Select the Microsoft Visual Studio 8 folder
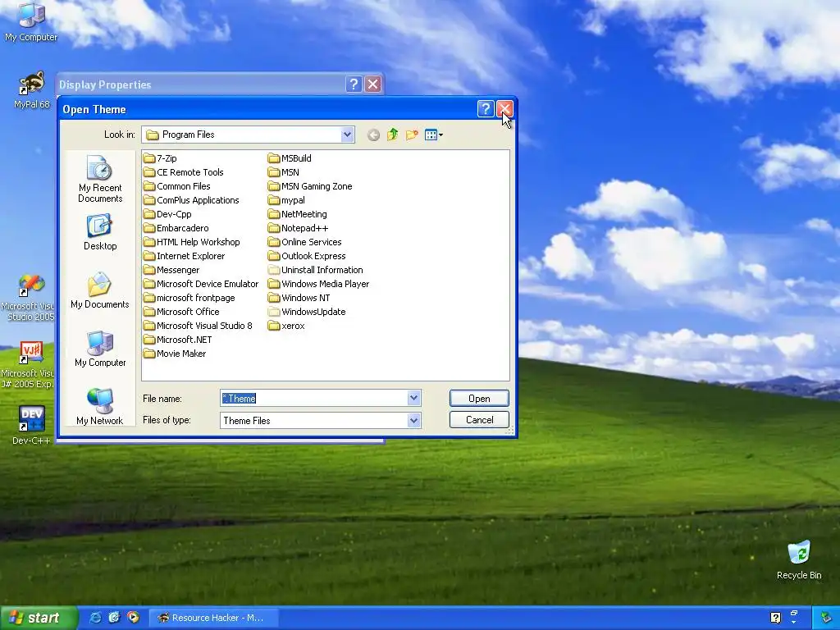840x630 pixels. pyautogui.click(x=198, y=326)
